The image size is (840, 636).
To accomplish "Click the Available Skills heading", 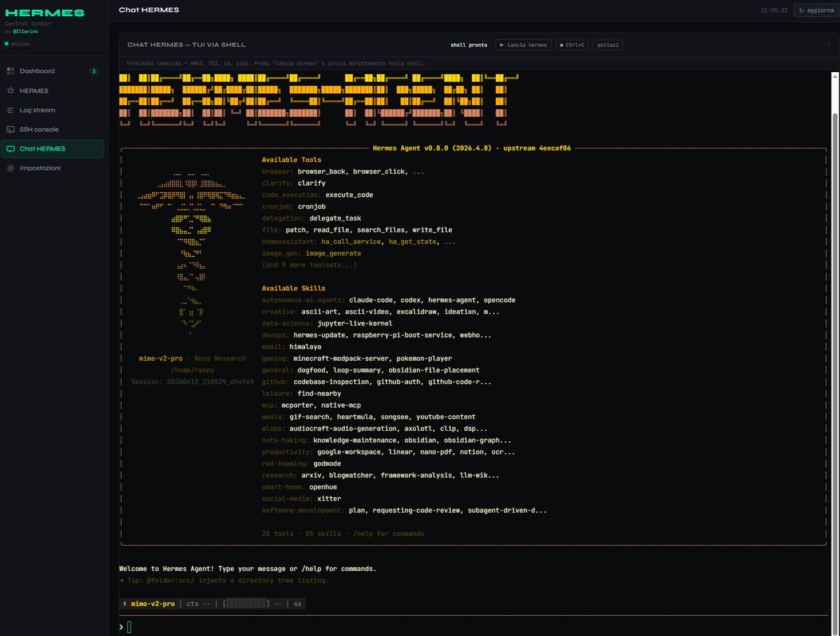I will (294, 289).
